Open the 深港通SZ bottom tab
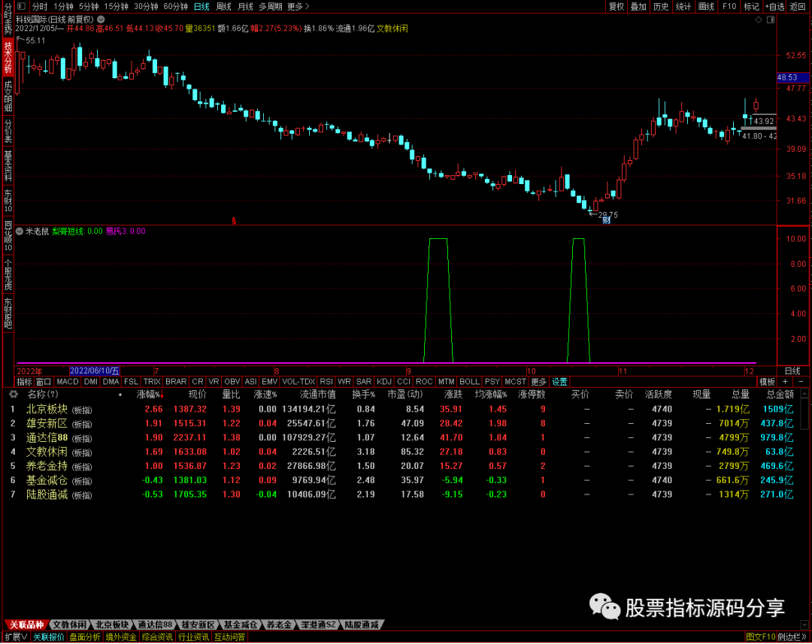Image resolution: width=812 pixels, height=644 pixels. pos(318,625)
